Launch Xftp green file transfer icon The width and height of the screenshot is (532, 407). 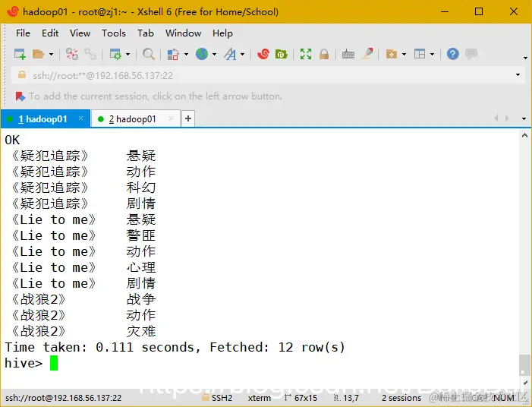pos(282,54)
